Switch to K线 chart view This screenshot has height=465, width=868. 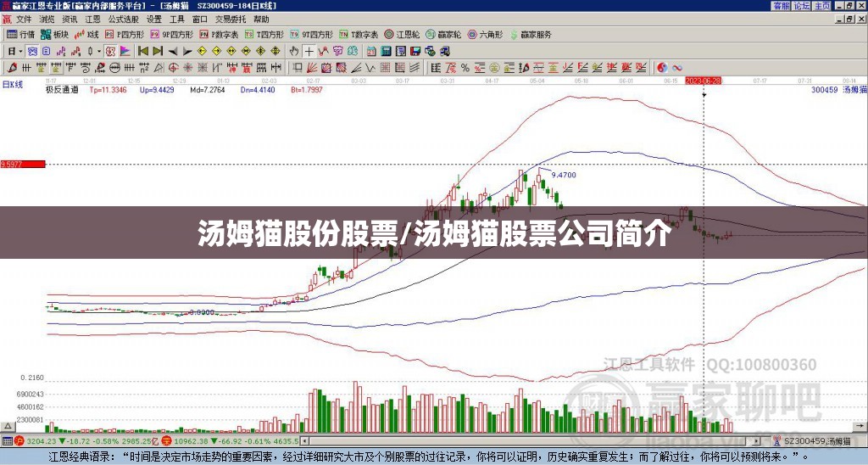click(86, 34)
